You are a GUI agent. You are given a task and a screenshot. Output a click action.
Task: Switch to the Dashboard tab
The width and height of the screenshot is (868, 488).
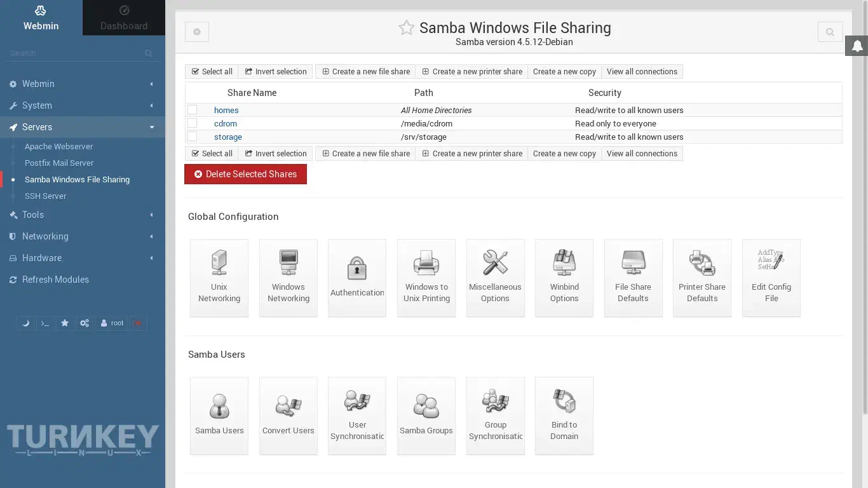pos(124,18)
